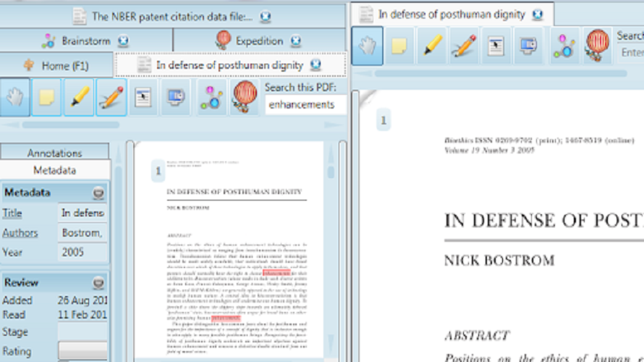Screen dimensions: 644x362
Task: Open the Rating dropdown in Review
Action: (82, 350)
